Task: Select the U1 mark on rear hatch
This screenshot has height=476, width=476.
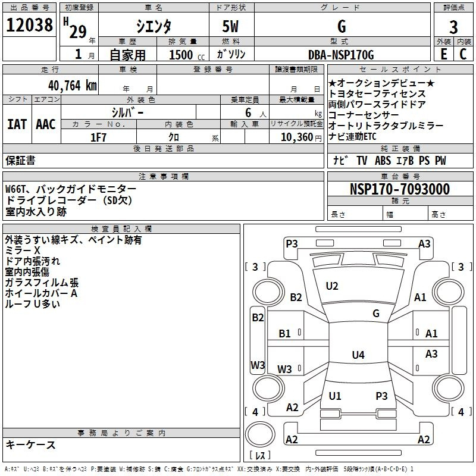Action: click(335, 396)
